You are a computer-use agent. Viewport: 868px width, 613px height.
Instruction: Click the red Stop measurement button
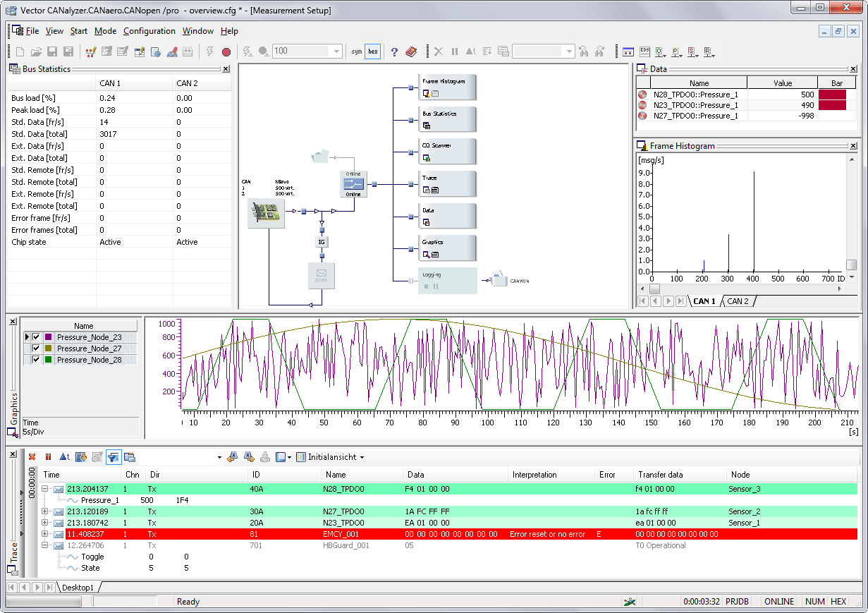pyautogui.click(x=226, y=51)
